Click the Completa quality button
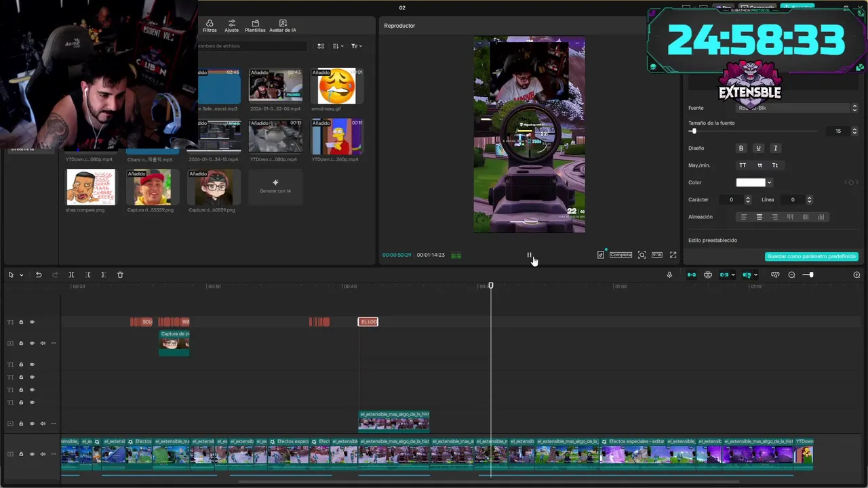This screenshot has width=868, height=488. click(620, 255)
